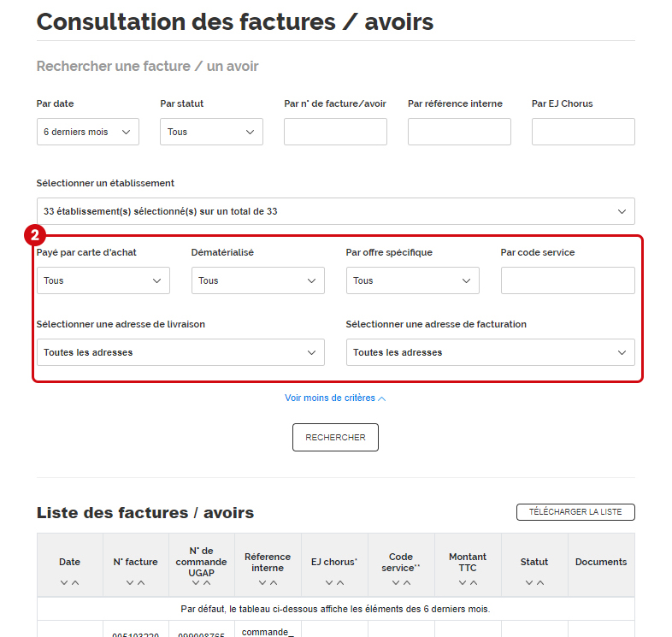Open the adresse de livraison dropdown
This screenshot has height=637, width=672.
[180, 352]
